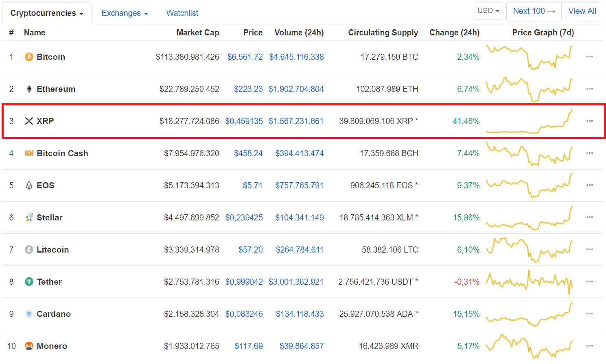Sort by the Price column header
606x364 pixels.
coord(253,33)
